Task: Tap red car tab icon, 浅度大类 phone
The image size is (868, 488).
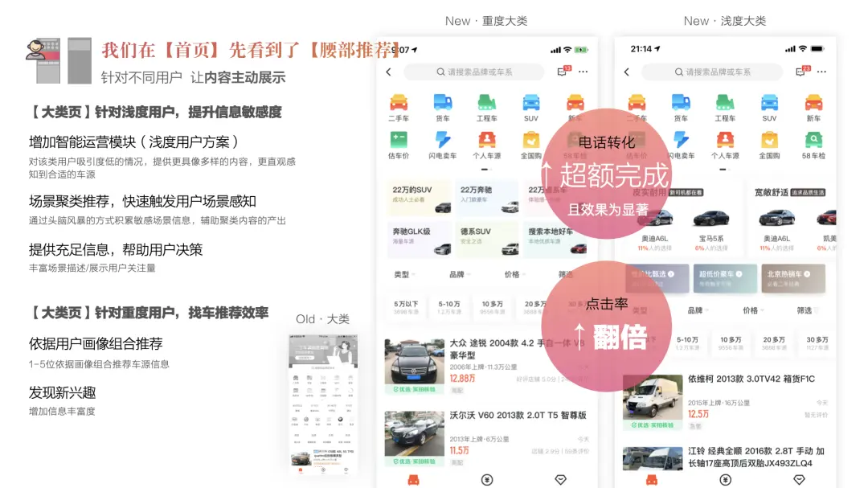Action: click(x=652, y=480)
